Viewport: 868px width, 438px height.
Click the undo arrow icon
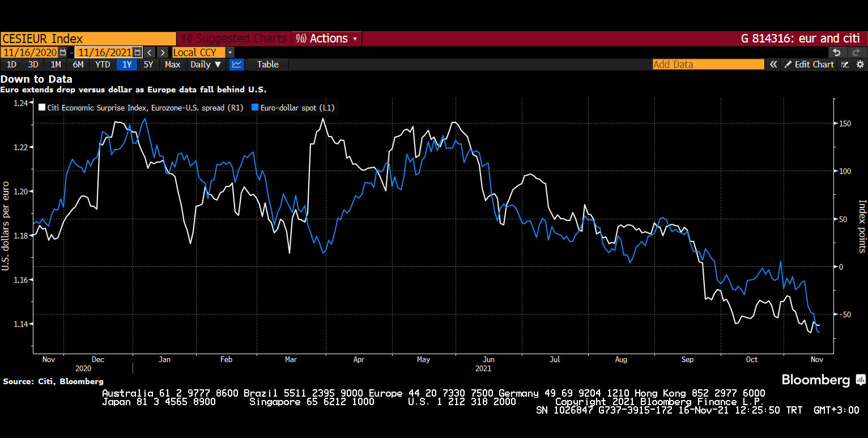pos(837,52)
